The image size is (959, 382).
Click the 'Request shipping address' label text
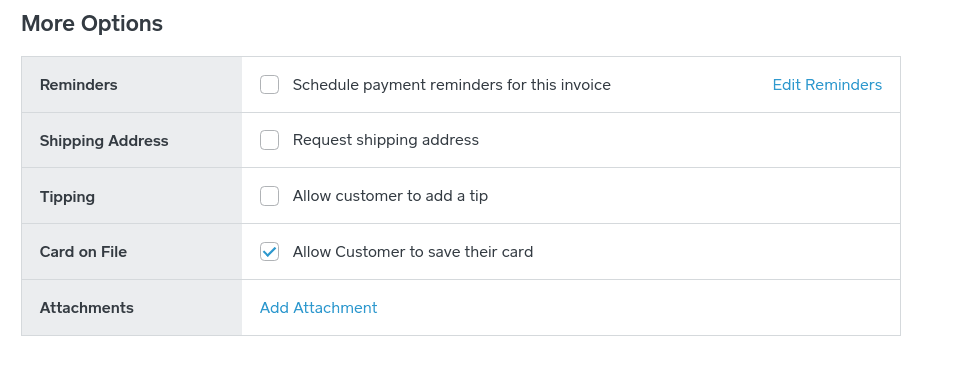tap(385, 140)
